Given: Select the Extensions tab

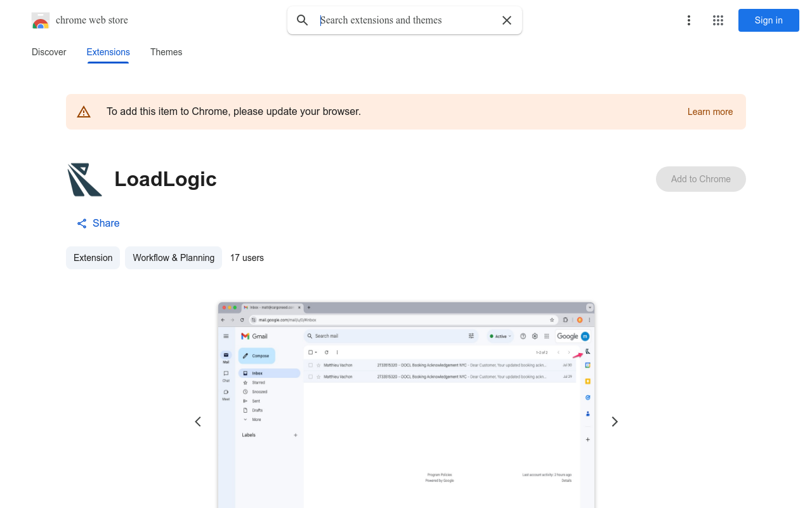Looking at the screenshot, I should click(108, 52).
